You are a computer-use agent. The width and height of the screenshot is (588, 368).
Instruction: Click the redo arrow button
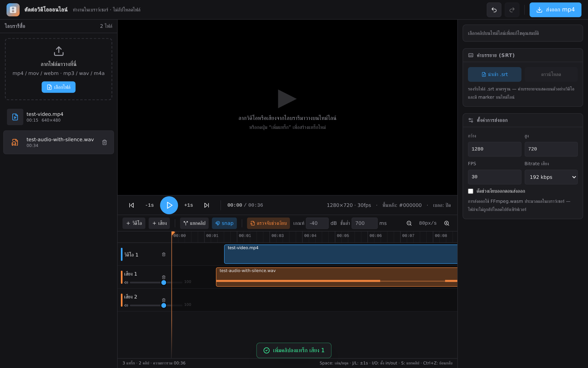pyautogui.click(x=512, y=10)
